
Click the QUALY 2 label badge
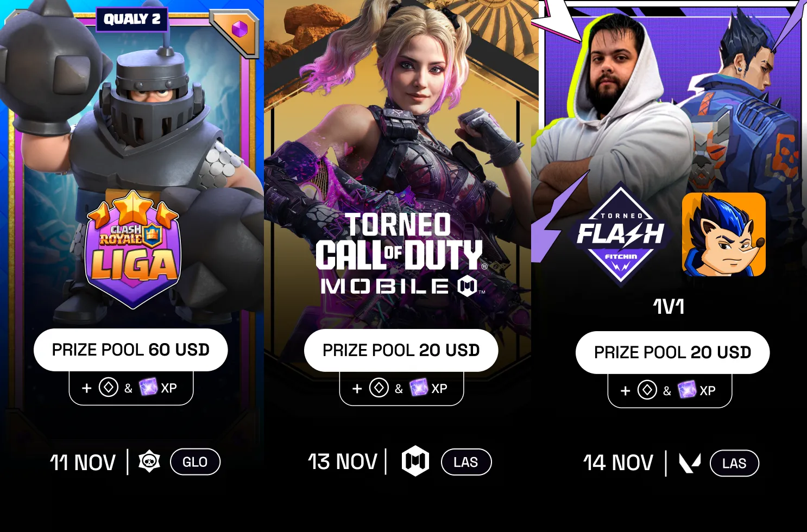[x=132, y=20]
